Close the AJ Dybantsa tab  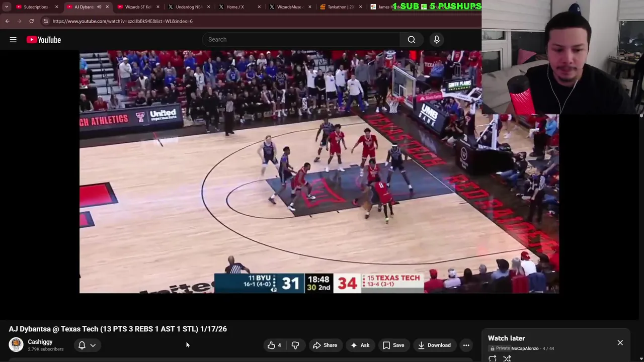[107, 7]
